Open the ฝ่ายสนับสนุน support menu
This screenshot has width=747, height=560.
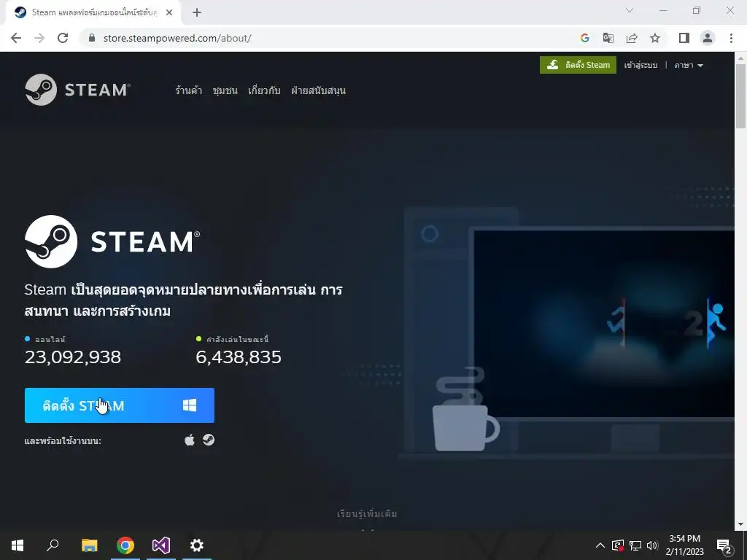tap(318, 90)
